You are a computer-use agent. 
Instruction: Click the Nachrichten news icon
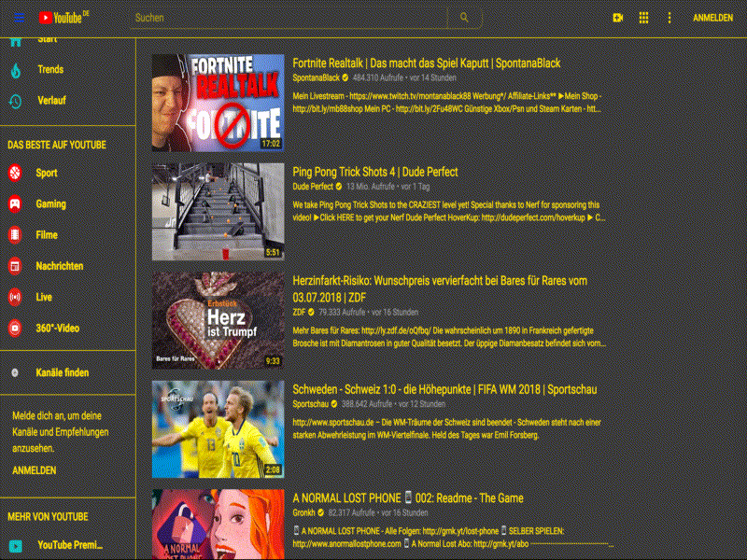[x=15, y=266]
